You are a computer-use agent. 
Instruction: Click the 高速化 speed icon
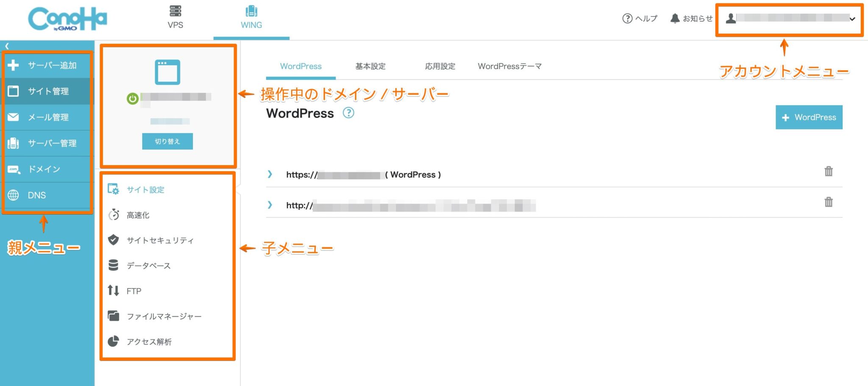pos(113,215)
